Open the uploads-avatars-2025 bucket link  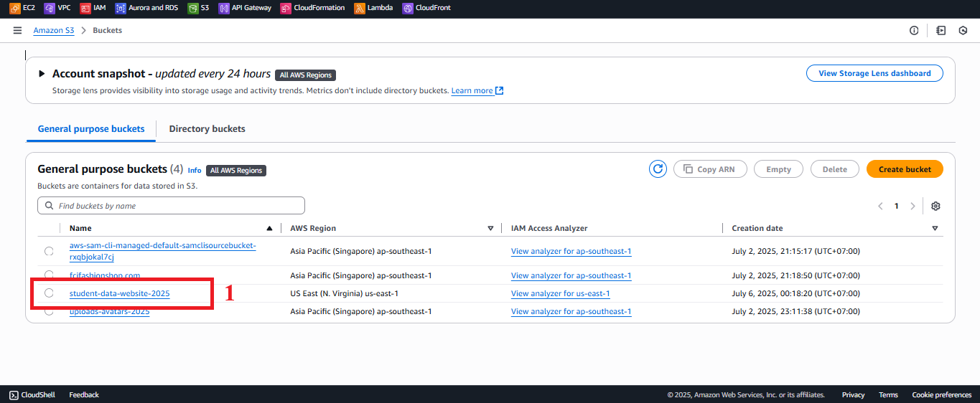[x=109, y=311]
